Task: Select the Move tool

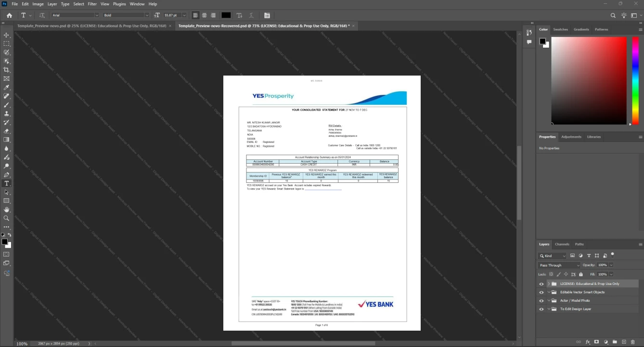Action: [x=7, y=35]
